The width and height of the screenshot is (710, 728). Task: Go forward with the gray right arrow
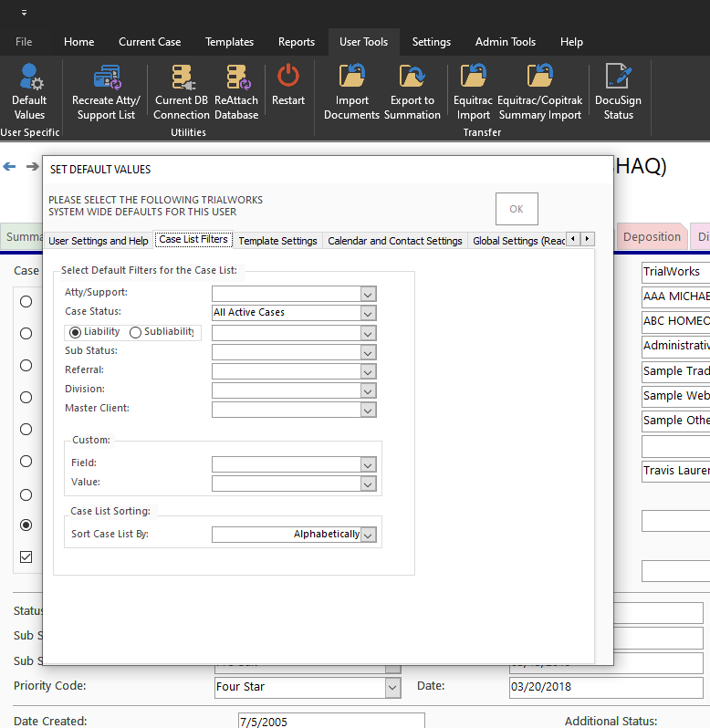[x=33, y=167]
